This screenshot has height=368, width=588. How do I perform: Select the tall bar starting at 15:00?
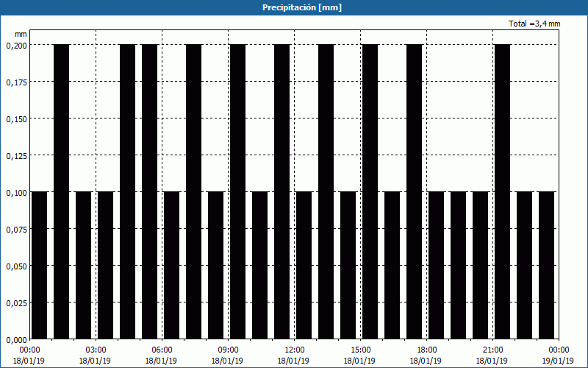click(370, 191)
